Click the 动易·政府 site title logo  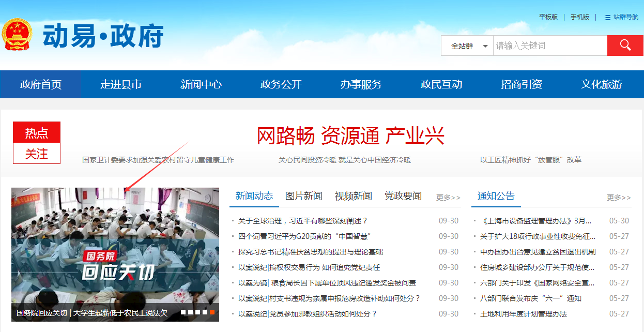(x=103, y=36)
